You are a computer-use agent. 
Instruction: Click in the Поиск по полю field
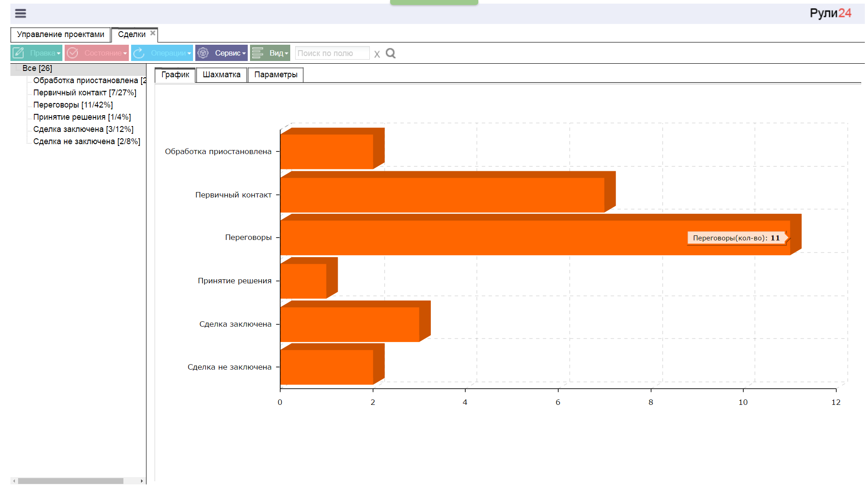point(332,53)
